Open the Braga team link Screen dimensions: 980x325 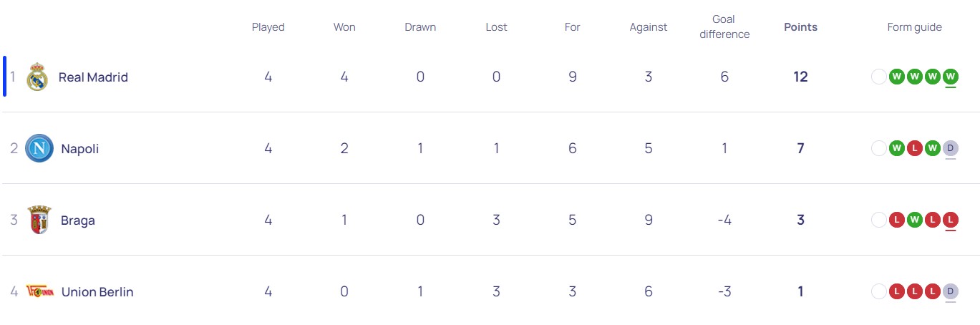point(78,220)
